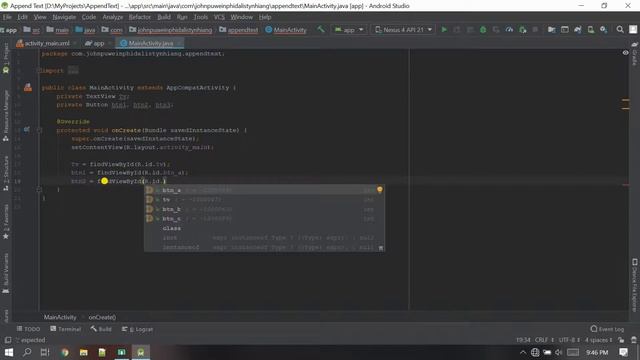Open the File menu
640x360 pixels.
tap(7, 17)
